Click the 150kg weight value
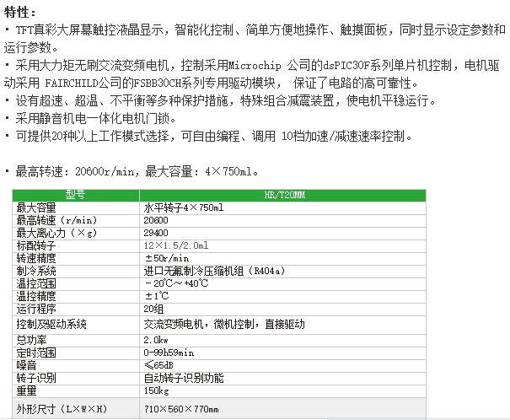Image resolution: width=510 pixels, height=420 pixels. tap(156, 390)
